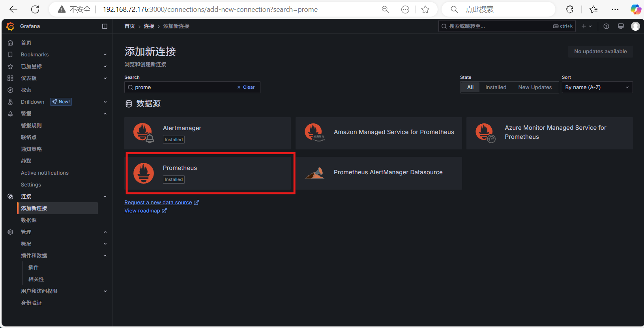Click the bell icon beside 警报
The height and width of the screenshot is (328, 644).
pyautogui.click(x=11, y=114)
